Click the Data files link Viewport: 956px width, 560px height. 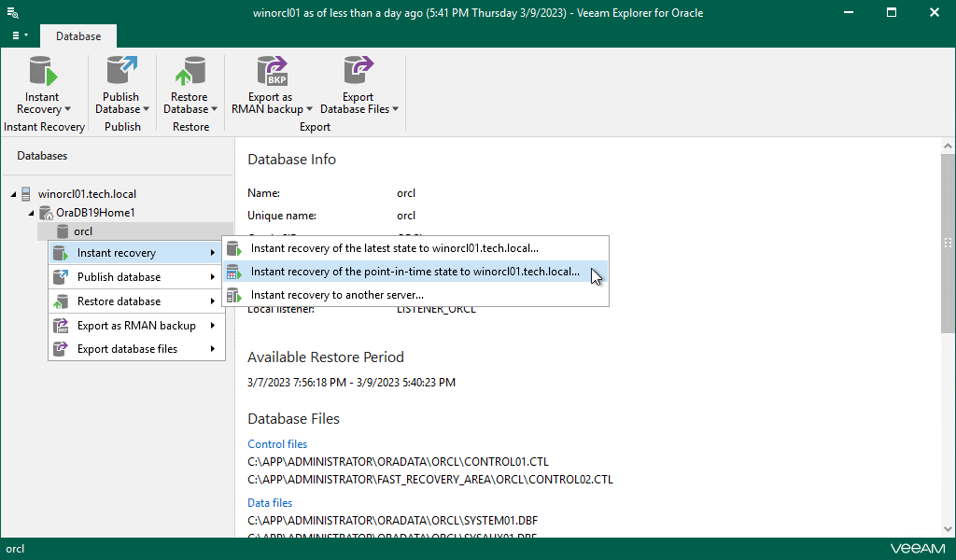tap(269, 502)
